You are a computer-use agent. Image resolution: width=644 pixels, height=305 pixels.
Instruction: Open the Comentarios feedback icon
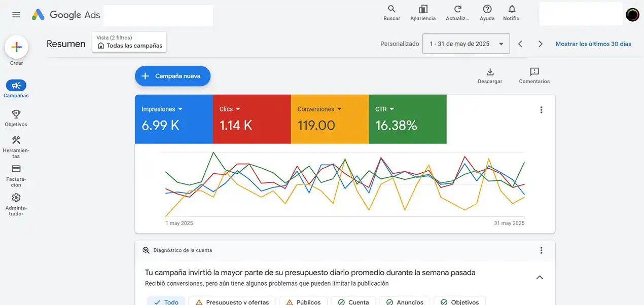(x=534, y=72)
